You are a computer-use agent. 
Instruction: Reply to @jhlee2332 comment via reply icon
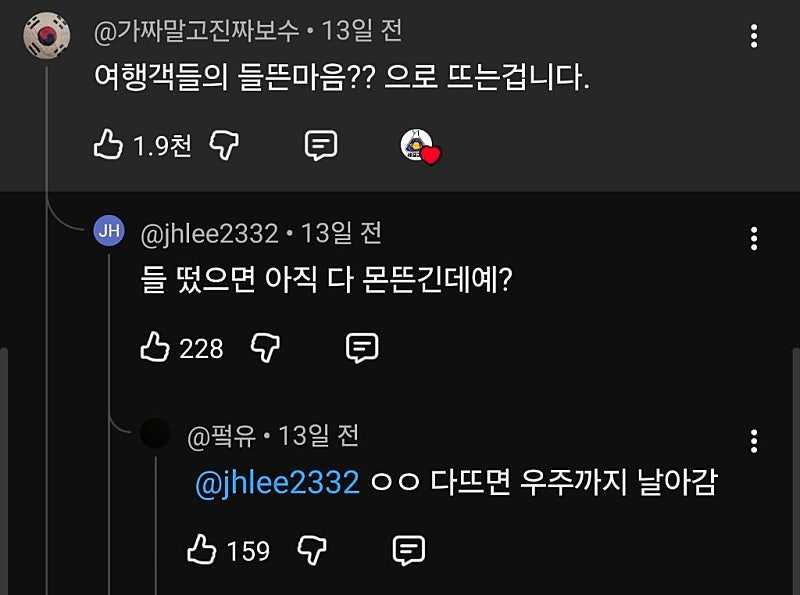tap(361, 347)
